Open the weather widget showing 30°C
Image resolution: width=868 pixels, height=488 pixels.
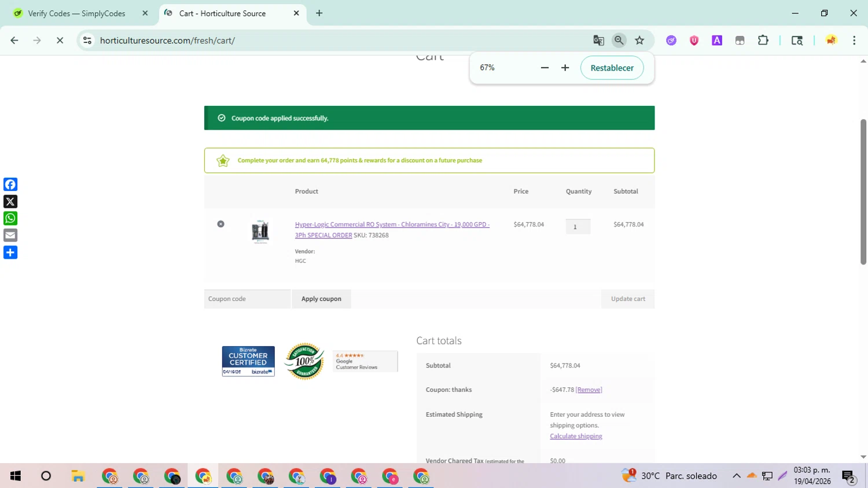pyautogui.click(x=669, y=476)
